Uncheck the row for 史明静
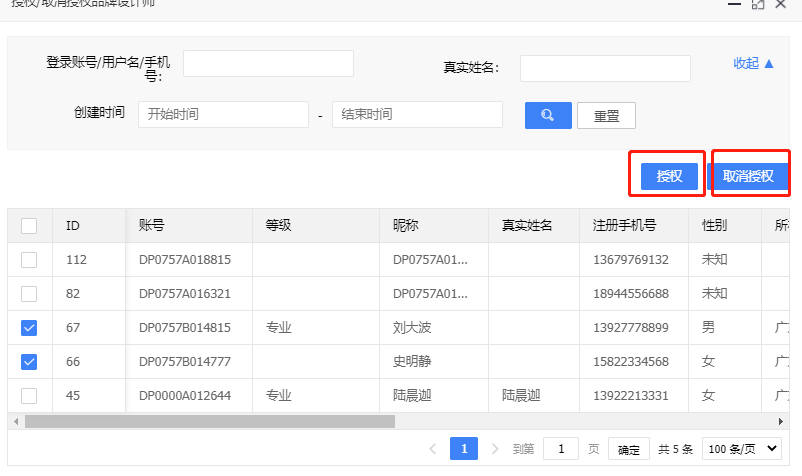802x476 pixels. [29, 361]
